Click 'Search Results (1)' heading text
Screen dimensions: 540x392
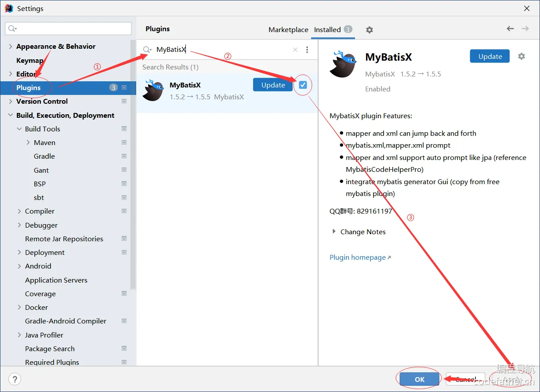(x=170, y=67)
